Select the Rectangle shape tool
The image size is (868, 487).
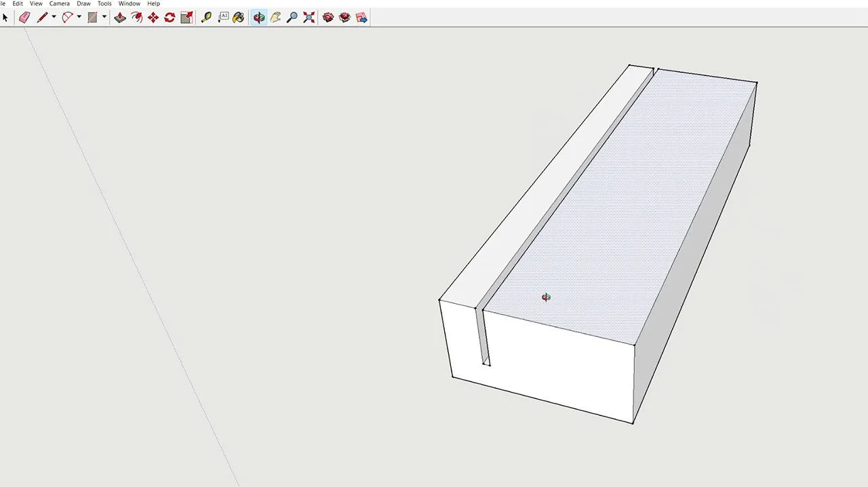(x=92, y=18)
